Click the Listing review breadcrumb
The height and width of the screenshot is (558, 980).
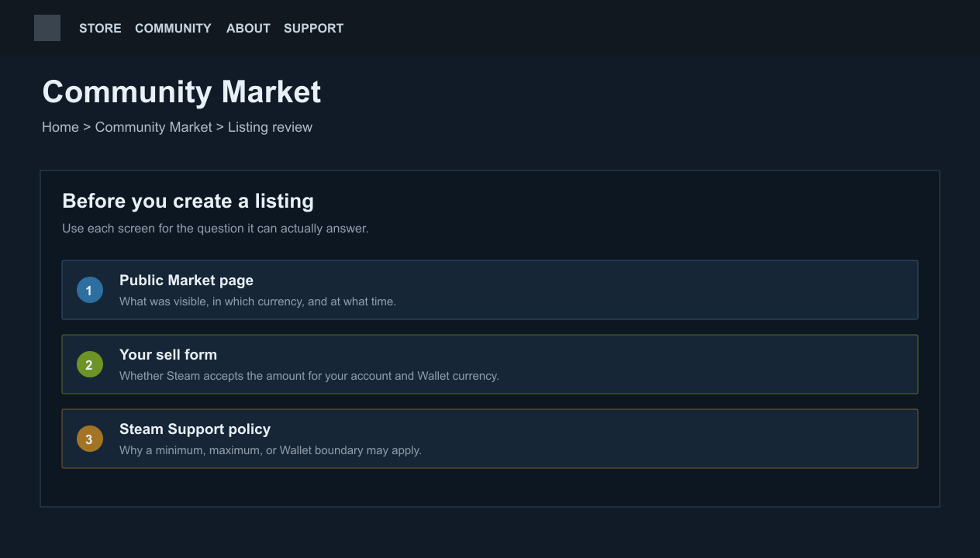click(270, 127)
